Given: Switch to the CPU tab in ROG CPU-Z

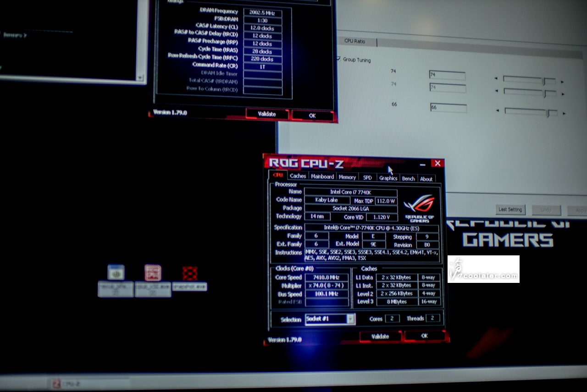Looking at the screenshot, I should pos(278,175).
